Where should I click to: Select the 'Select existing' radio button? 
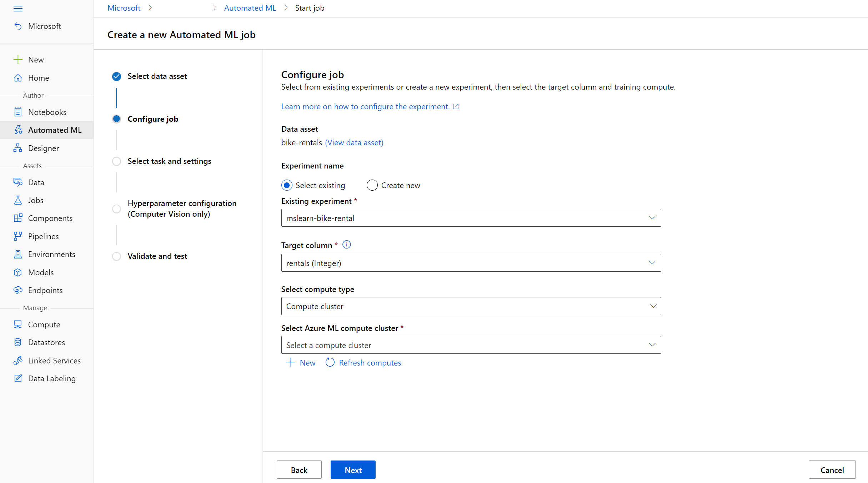pyautogui.click(x=287, y=185)
